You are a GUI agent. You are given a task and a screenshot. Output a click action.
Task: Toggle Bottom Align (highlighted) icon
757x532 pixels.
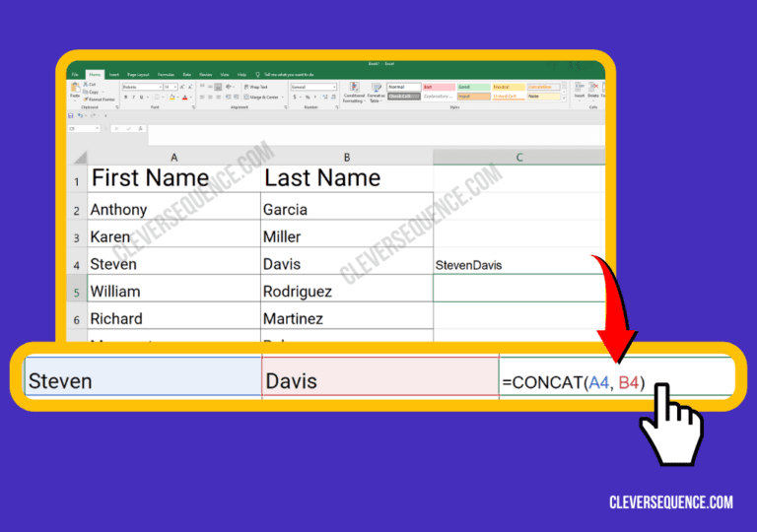pos(218,87)
